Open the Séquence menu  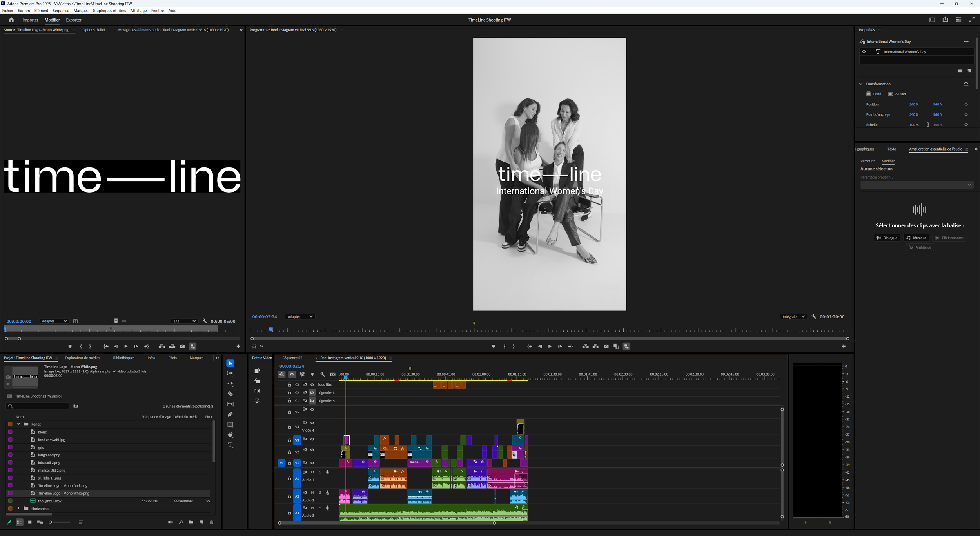coord(61,11)
